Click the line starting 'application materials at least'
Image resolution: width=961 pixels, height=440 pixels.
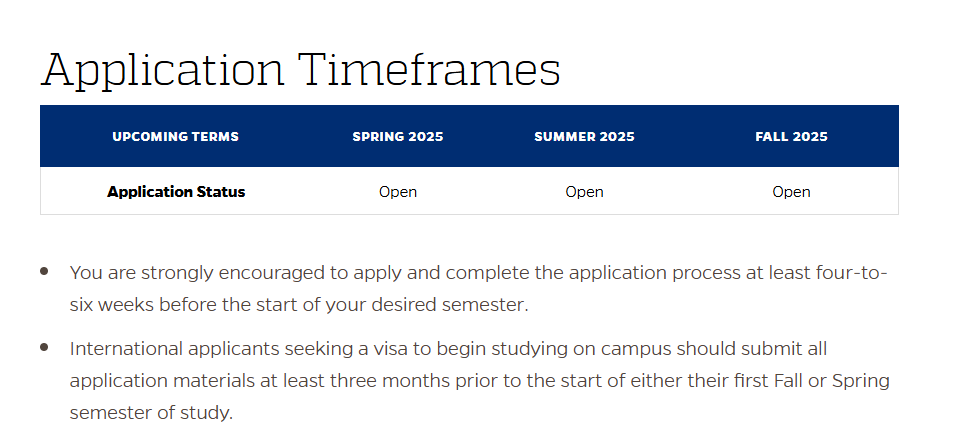click(479, 381)
